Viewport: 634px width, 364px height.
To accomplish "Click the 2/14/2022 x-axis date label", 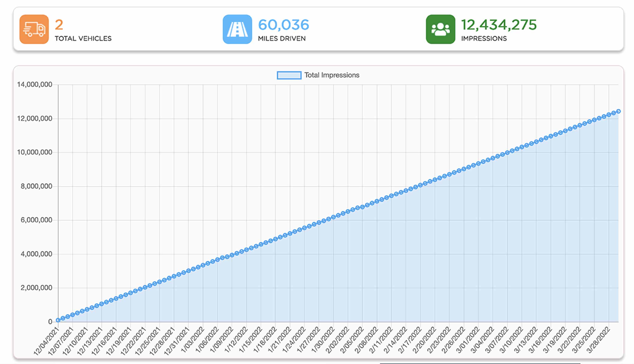I will coord(396,341).
